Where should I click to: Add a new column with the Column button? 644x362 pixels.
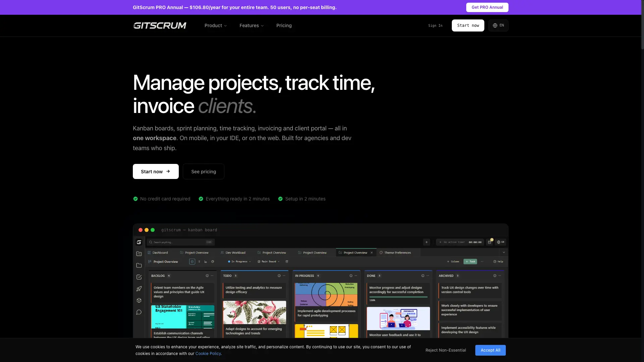coord(453,261)
